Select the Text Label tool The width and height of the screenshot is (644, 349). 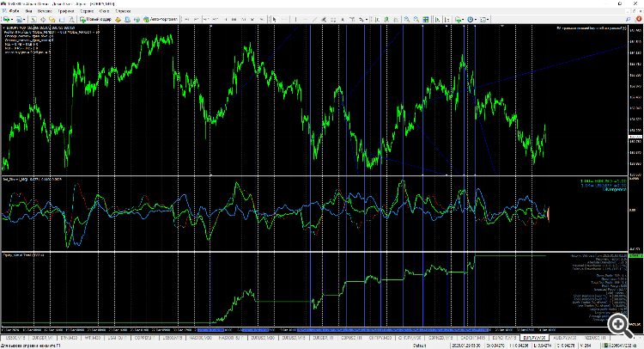[x=351, y=19]
